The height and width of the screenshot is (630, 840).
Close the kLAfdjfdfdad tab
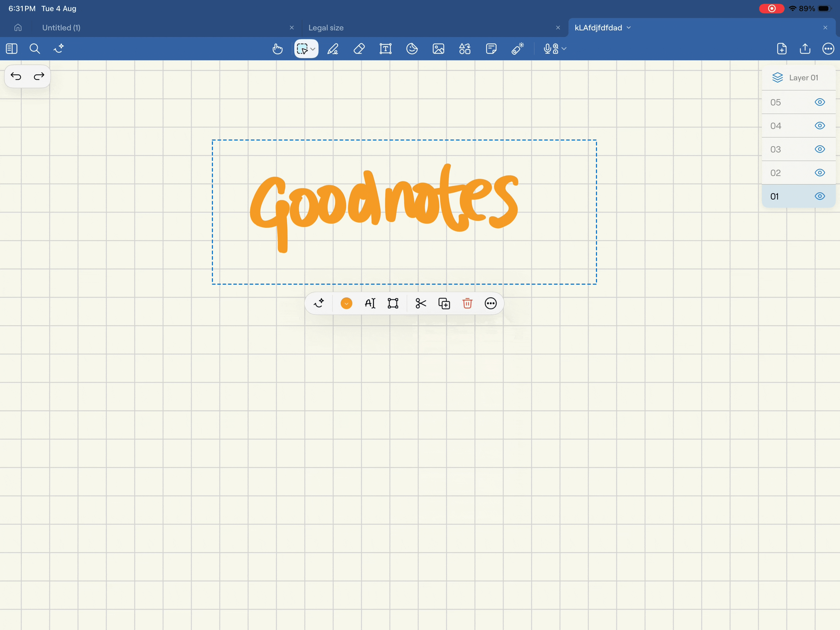[825, 27]
